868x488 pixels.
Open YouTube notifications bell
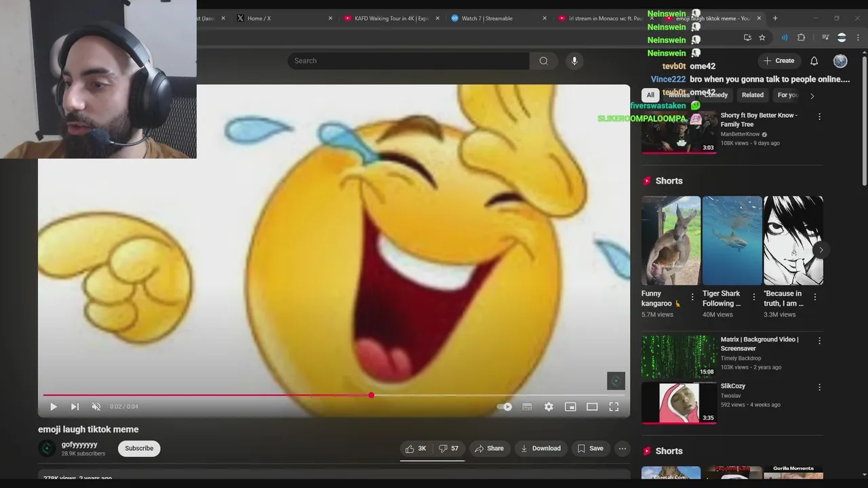[814, 61]
